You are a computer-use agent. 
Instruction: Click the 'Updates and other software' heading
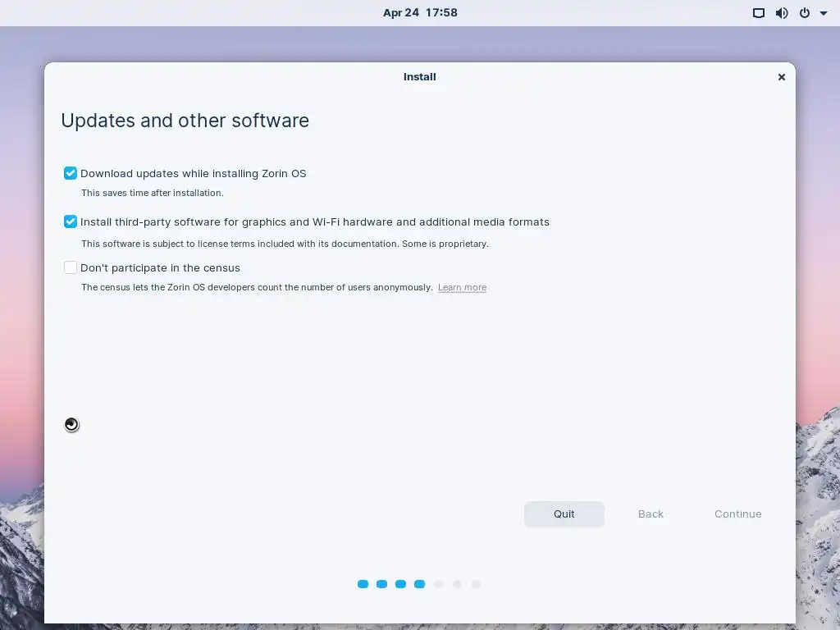pyautogui.click(x=185, y=121)
